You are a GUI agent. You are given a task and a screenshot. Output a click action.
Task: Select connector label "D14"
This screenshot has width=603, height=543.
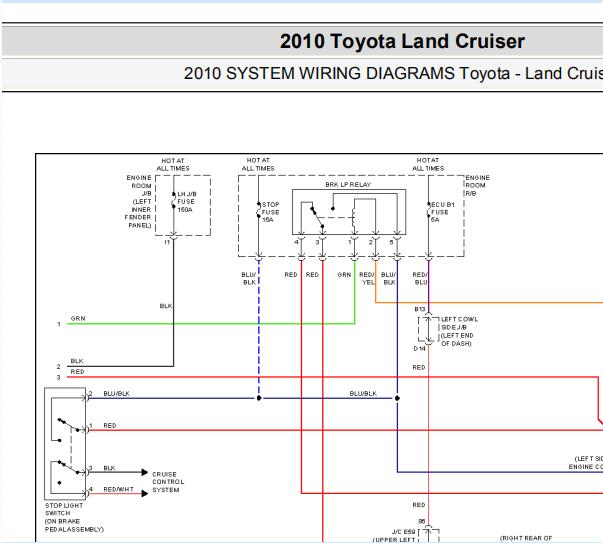point(420,348)
